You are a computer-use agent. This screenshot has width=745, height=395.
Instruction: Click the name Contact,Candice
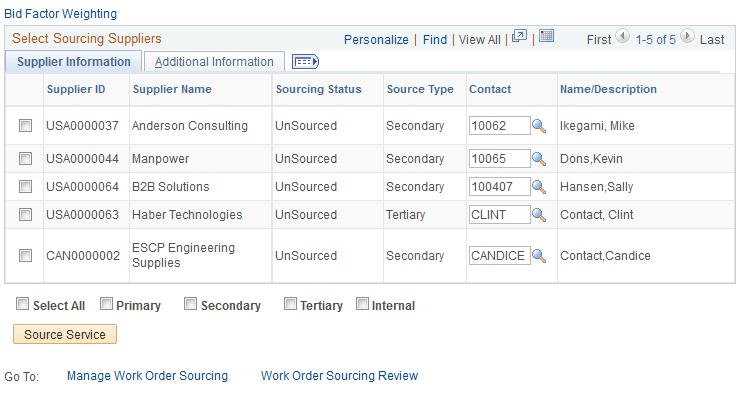605,256
